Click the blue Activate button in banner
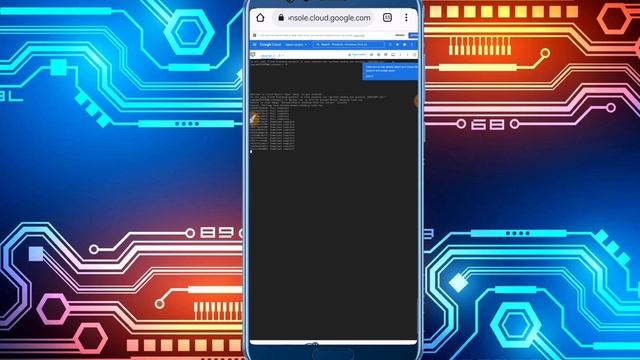640x360 pixels. coord(413,36)
